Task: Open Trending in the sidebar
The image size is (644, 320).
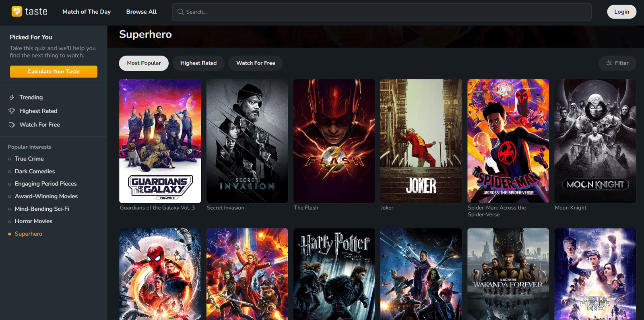Action: tap(31, 98)
